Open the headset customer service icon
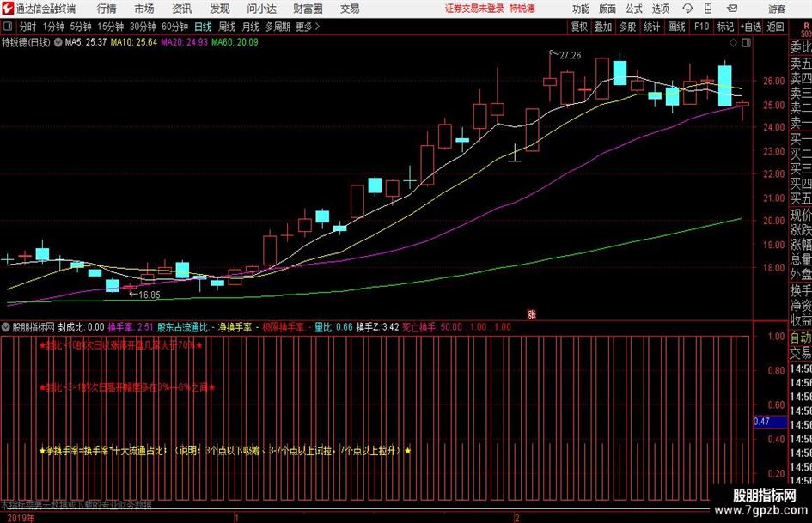Image resolution: width=812 pixels, height=523 pixels. pyautogui.click(x=687, y=9)
